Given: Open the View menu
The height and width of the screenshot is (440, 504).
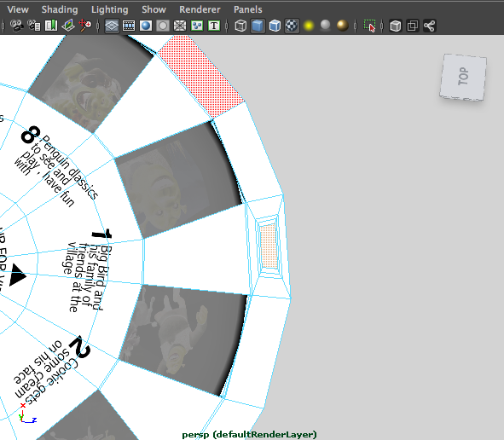Looking at the screenshot, I should [18, 9].
